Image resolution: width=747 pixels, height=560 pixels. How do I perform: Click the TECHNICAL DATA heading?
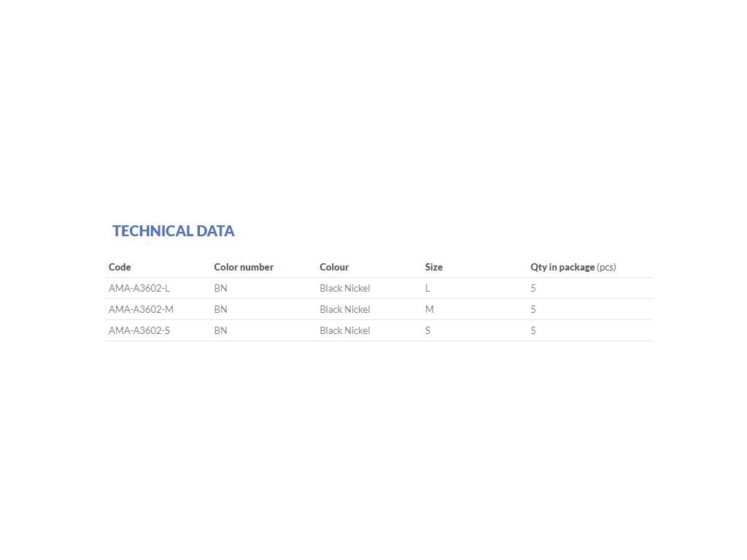(174, 231)
